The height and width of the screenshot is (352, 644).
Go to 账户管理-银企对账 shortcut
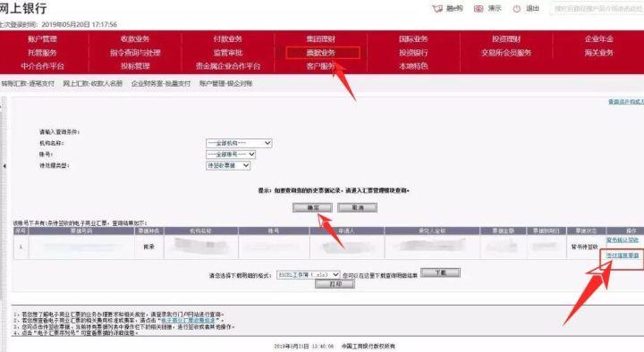(x=226, y=84)
